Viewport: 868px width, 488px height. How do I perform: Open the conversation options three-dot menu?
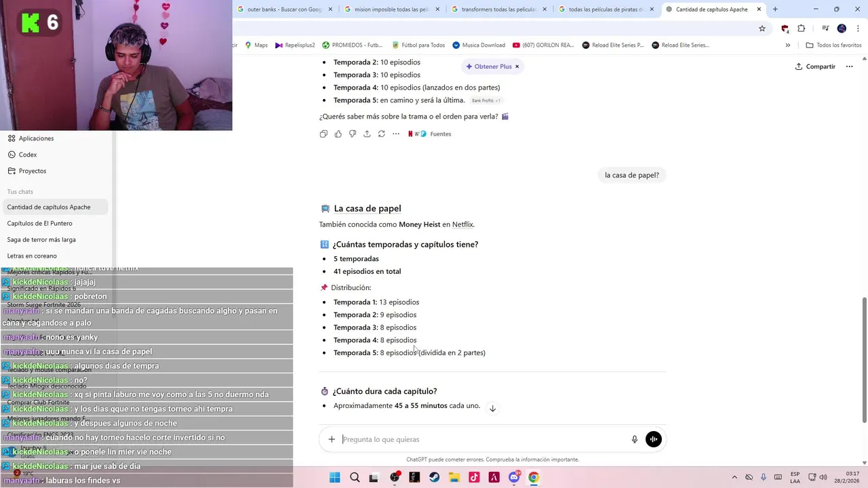pos(849,66)
